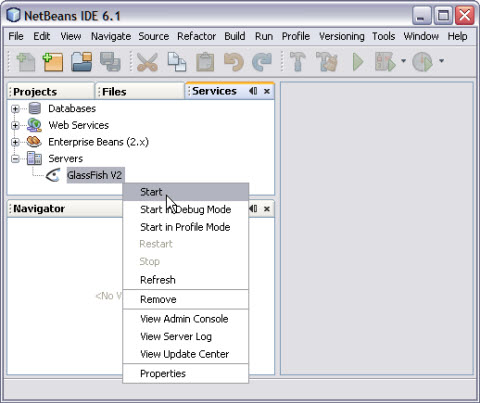This screenshot has height=403, width=480.
Task: Open the Run menu
Action: pyautogui.click(x=264, y=36)
